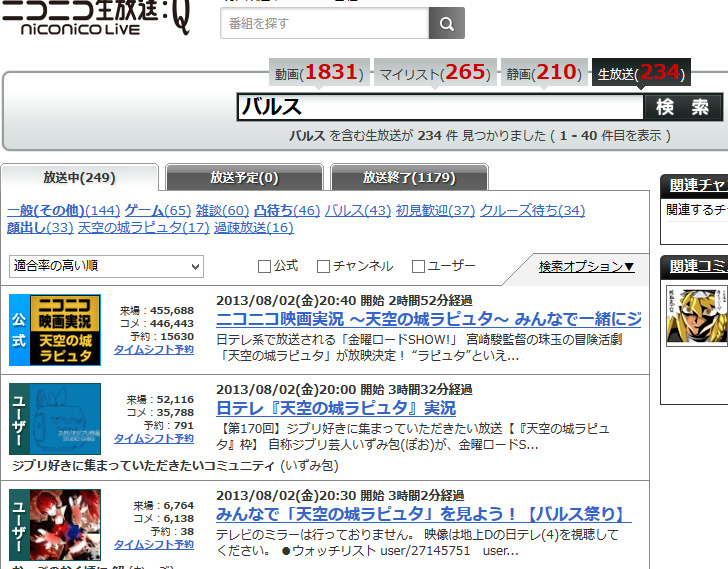
Task: Click タイムシフト予約 for 日テレ実況 broadcast
Action: click(x=154, y=439)
